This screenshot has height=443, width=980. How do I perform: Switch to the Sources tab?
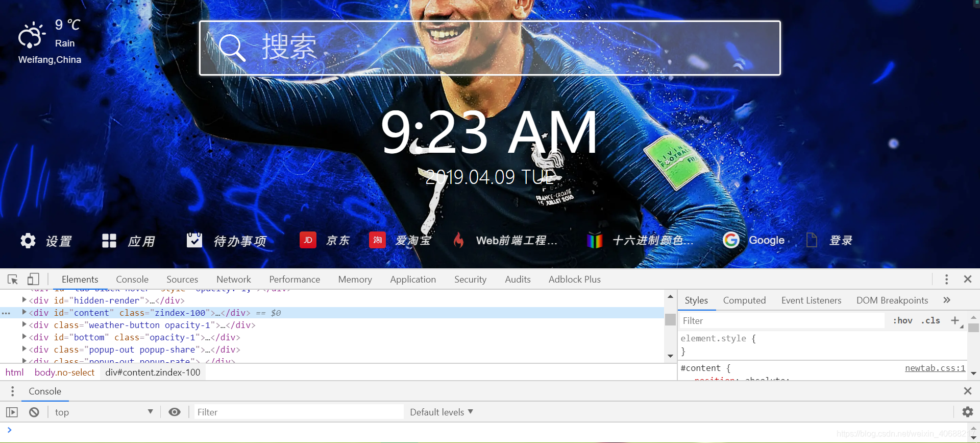pos(182,279)
